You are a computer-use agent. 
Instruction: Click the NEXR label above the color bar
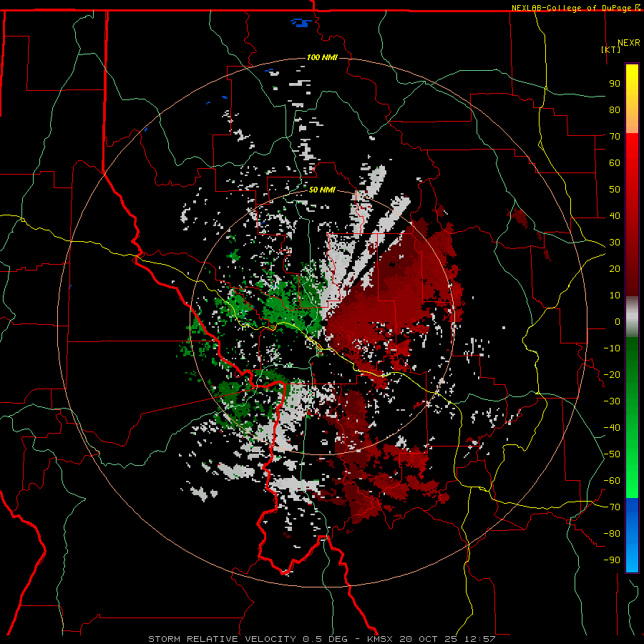point(629,43)
